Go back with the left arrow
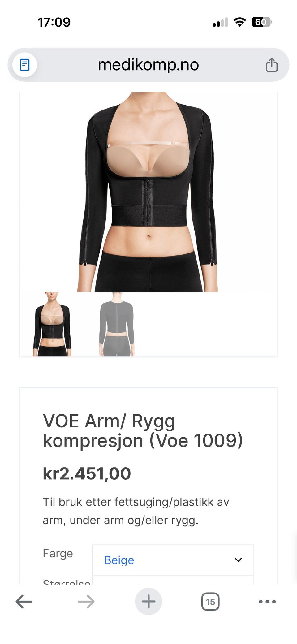Viewport: 297px width, 644px height. 24,602
